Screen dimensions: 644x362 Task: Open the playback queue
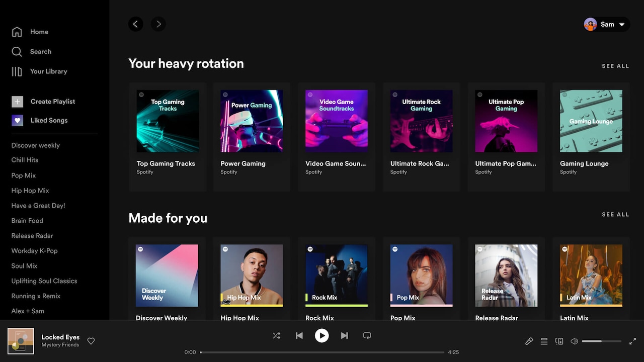[544, 341]
